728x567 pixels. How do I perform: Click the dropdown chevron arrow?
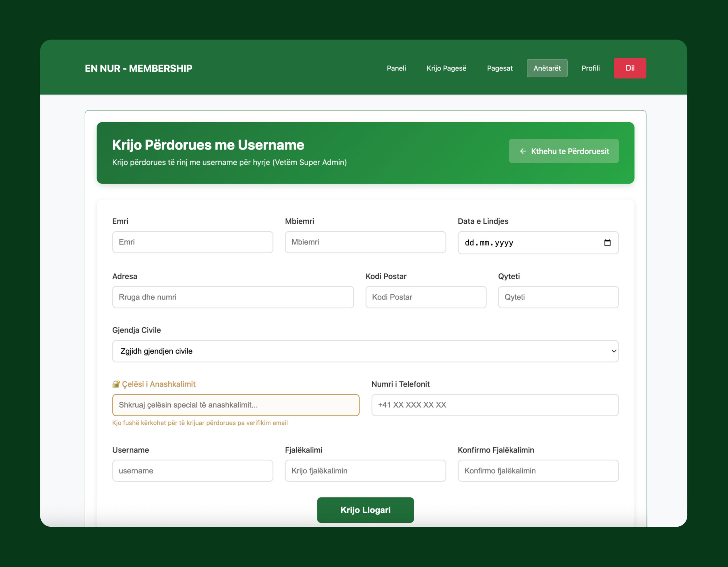click(613, 351)
